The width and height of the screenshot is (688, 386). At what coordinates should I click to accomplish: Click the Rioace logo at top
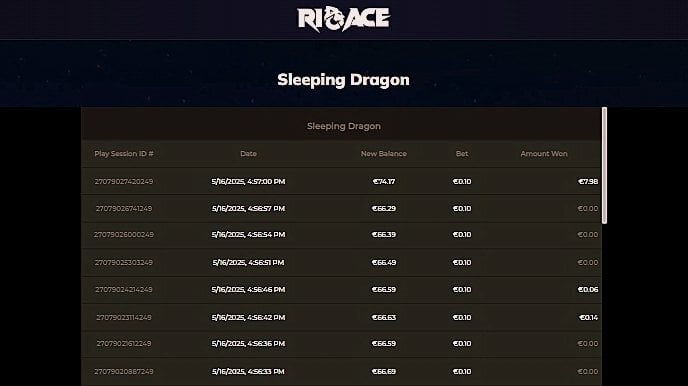coord(344,19)
